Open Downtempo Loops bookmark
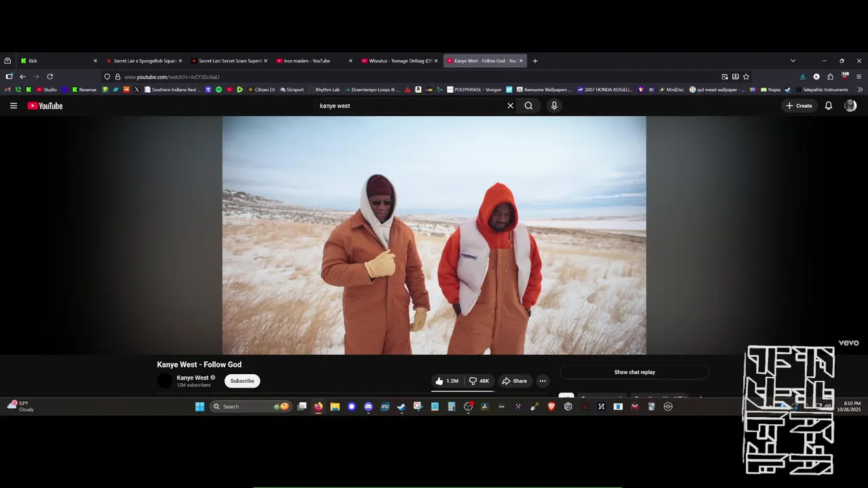Image resolution: width=868 pixels, height=488 pixels. [x=372, y=89]
